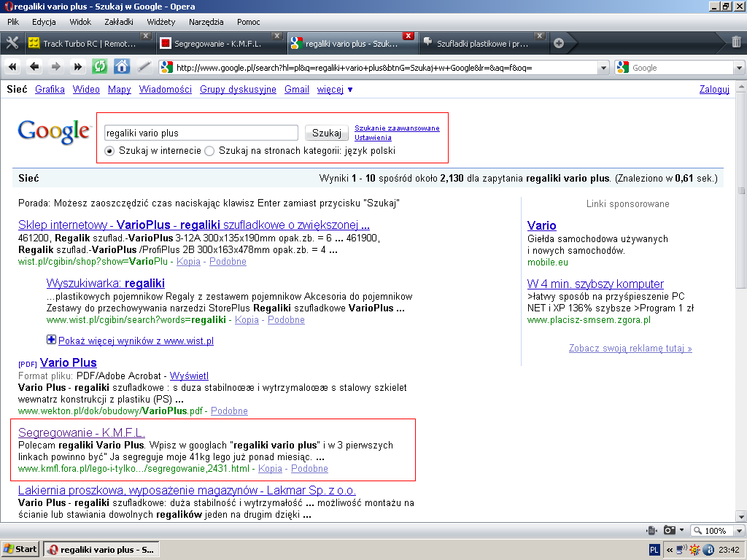Switch to the 'Segregowanie - K.M.F.L.' tab
This screenshot has width=747, height=560.
click(x=217, y=44)
